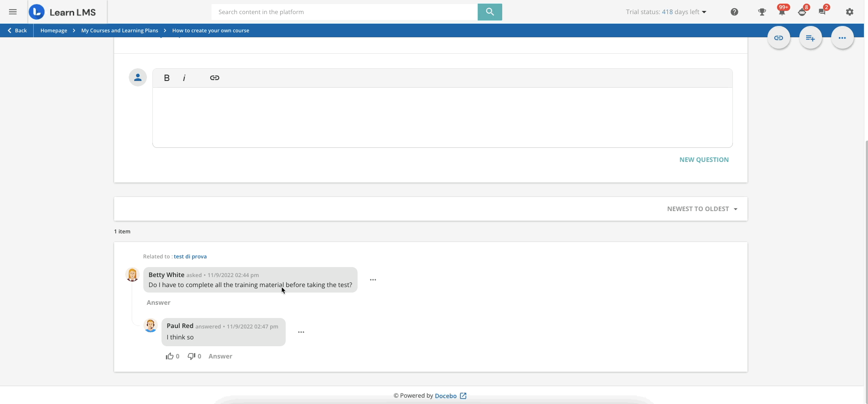The height and width of the screenshot is (404, 868).
Task: Open the trophy gamification icon
Action: click(762, 12)
